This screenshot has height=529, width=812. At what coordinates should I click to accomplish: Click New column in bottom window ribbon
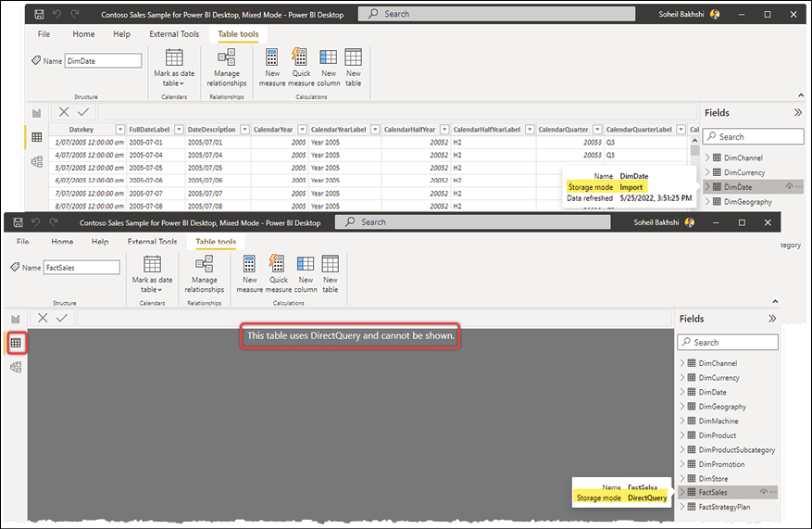pos(306,274)
